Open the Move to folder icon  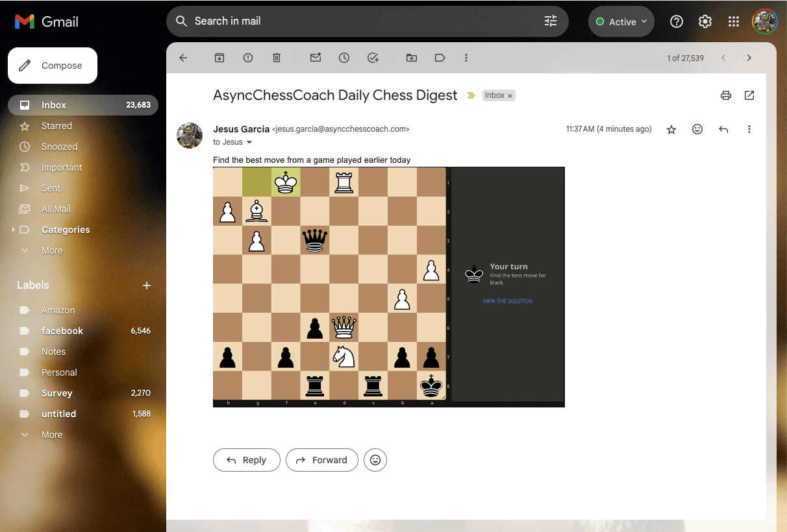412,58
